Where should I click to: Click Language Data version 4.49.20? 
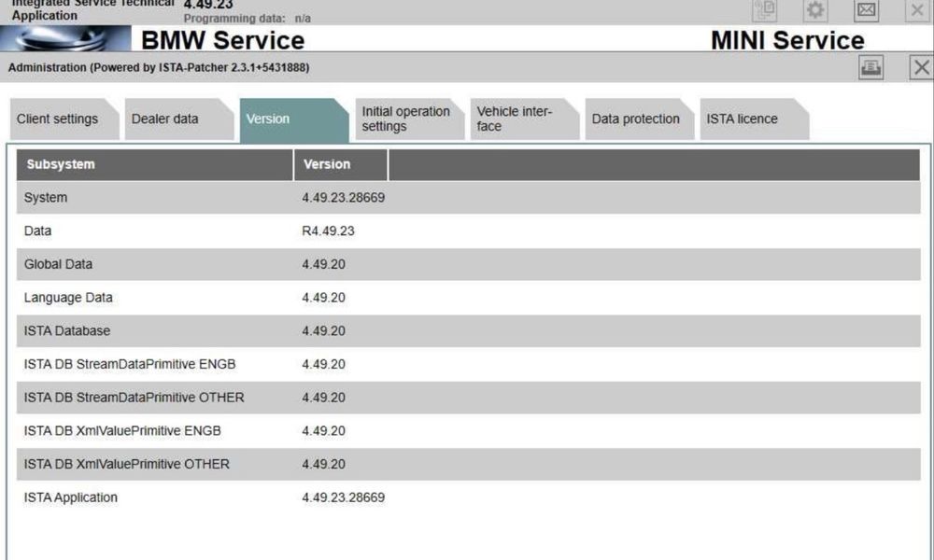pos(323,298)
